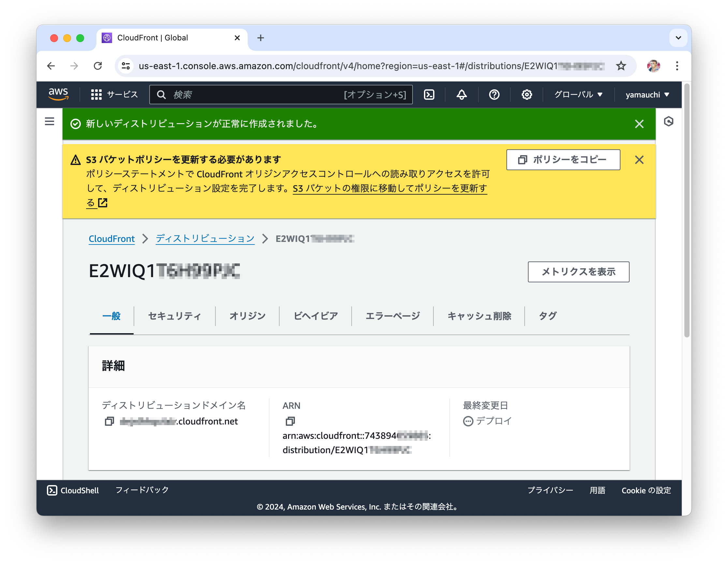Go back in browser history

51,66
